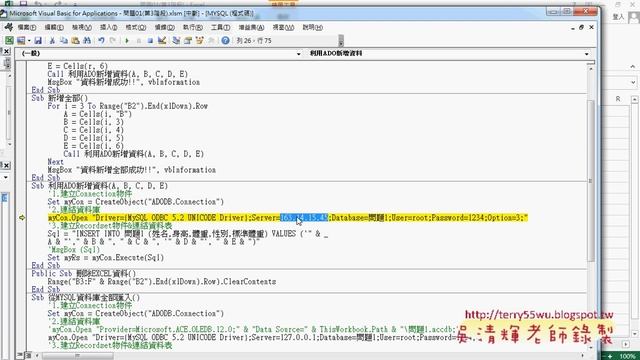
Task: Expand the (一般) object dropdown
Action: click(299, 53)
